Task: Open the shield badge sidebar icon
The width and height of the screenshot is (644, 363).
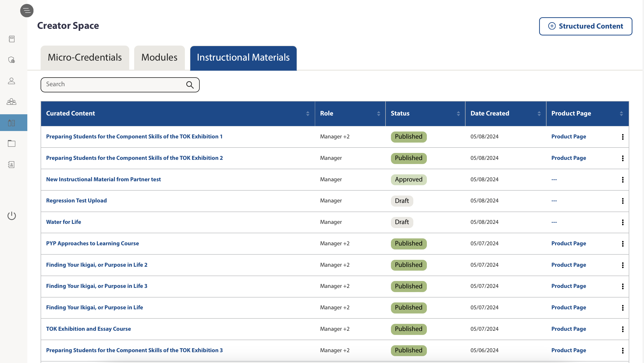Action: 12,60
